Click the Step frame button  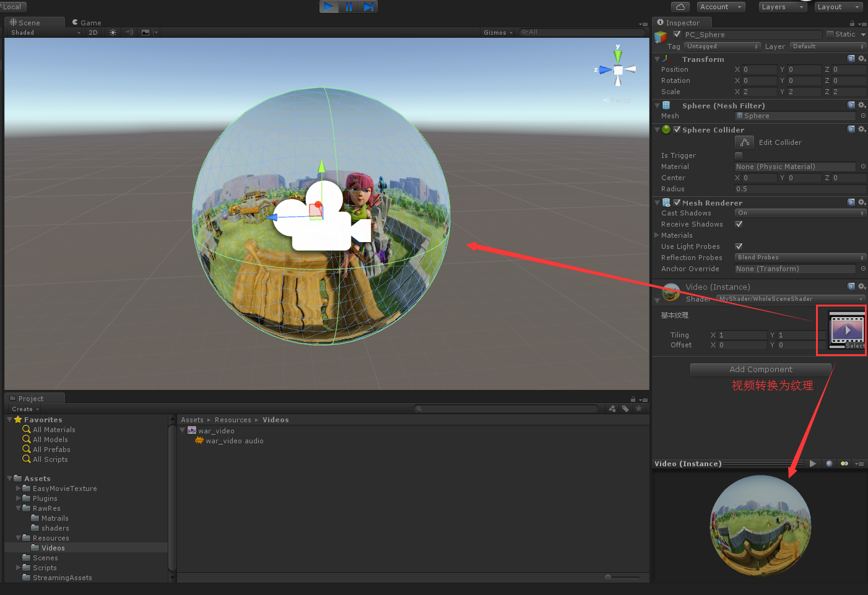point(368,7)
